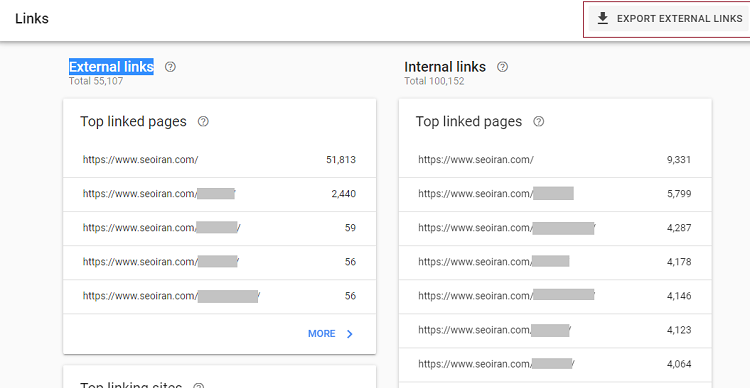Expand list with the MORE chevron arrow
This screenshot has height=388, width=750.
tap(350, 334)
